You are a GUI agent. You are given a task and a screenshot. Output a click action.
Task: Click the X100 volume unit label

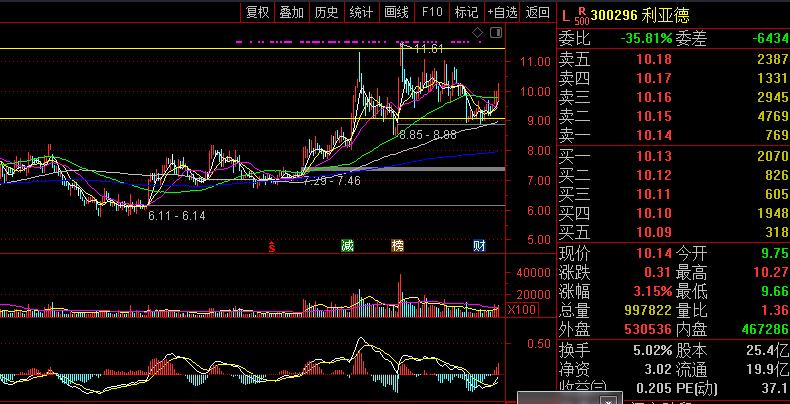522,310
